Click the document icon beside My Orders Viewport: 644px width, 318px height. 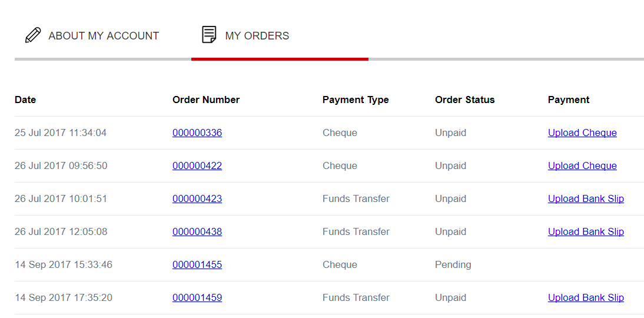209,35
